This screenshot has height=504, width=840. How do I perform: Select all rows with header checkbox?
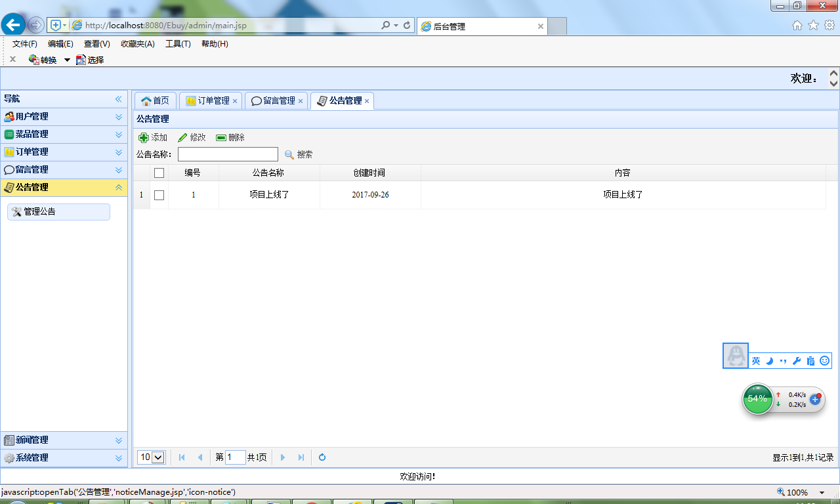(x=159, y=173)
